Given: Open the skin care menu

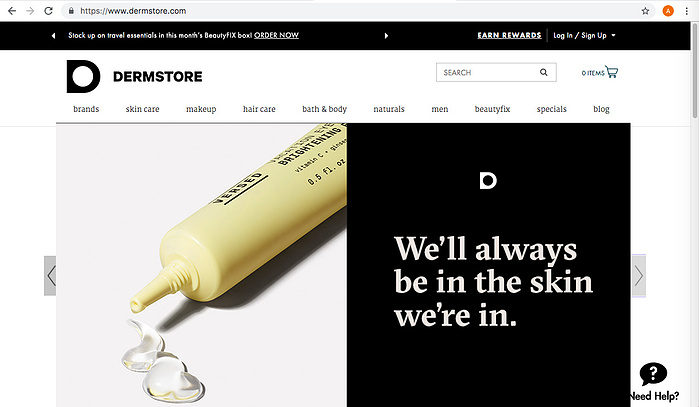Looking at the screenshot, I should (142, 109).
